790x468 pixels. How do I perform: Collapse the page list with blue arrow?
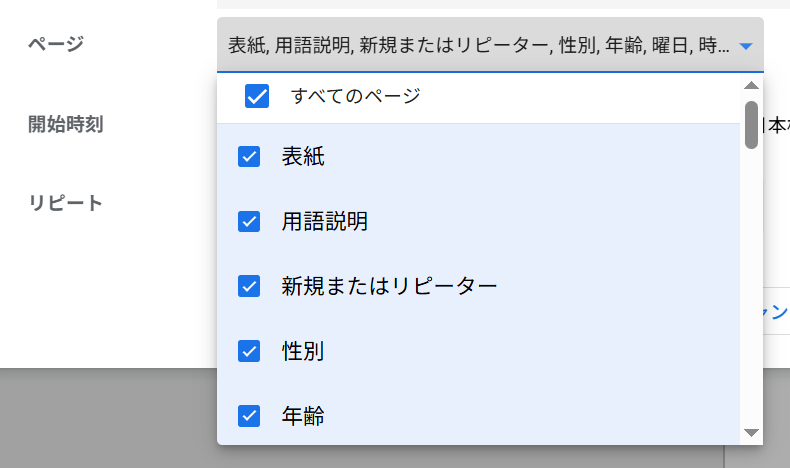pos(746,46)
